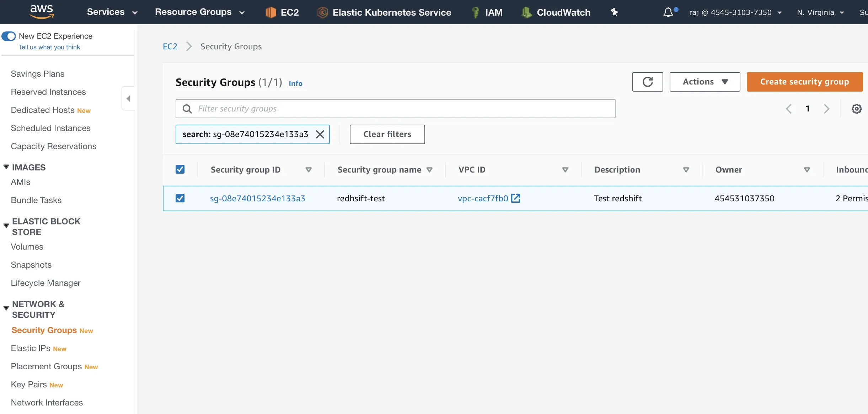
Task: Sort by Owner column
Action: tap(807, 170)
